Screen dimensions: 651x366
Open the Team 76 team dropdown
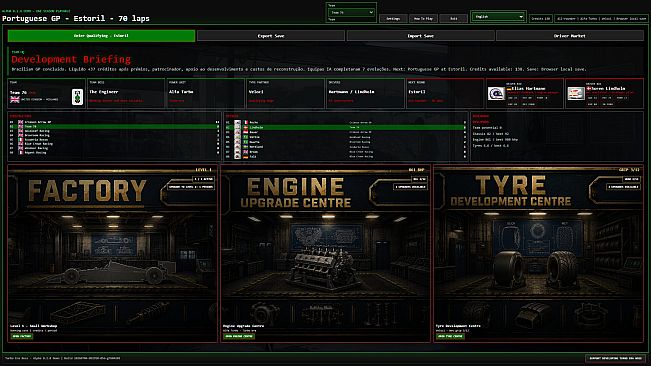point(352,12)
